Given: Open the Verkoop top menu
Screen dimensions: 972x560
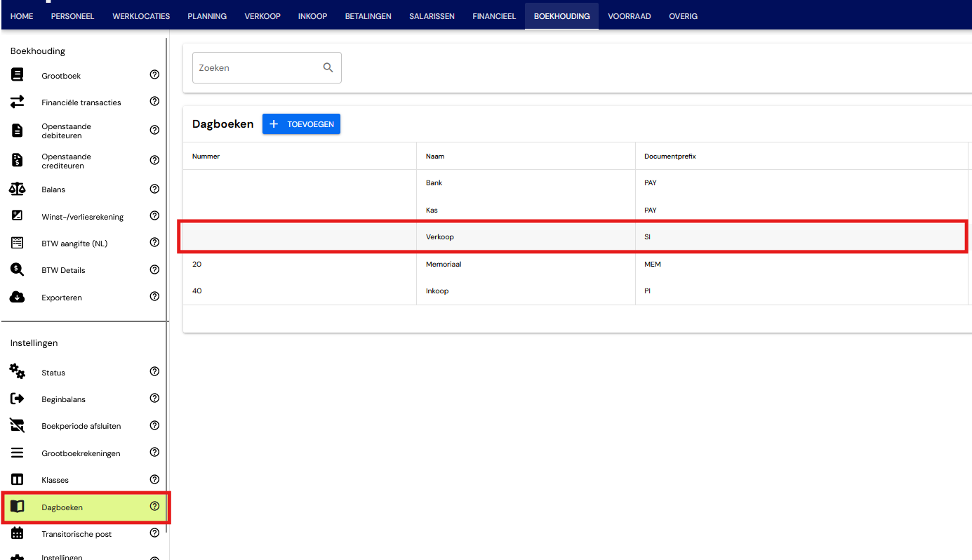Looking at the screenshot, I should pyautogui.click(x=262, y=16).
